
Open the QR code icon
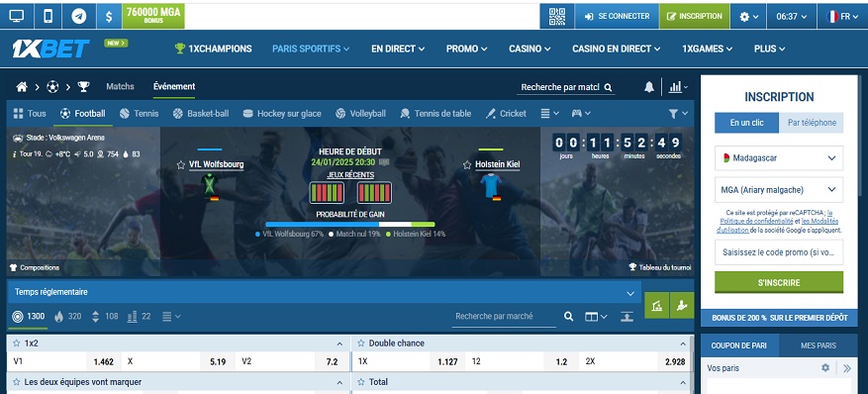tap(557, 17)
